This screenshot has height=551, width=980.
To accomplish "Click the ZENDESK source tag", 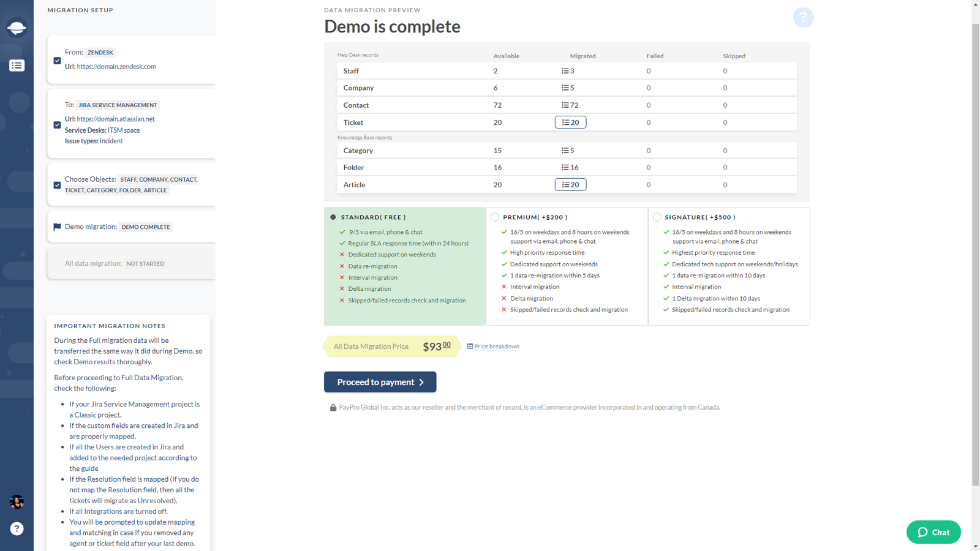I will (x=100, y=53).
